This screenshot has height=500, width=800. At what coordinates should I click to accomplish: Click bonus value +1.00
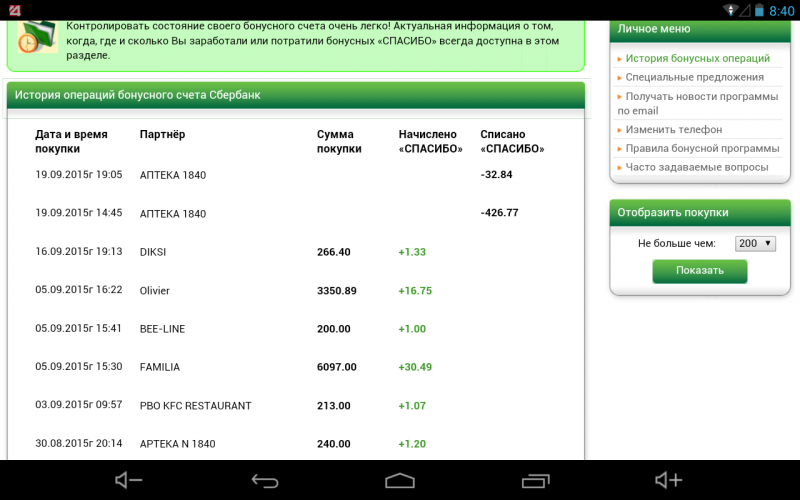click(412, 329)
